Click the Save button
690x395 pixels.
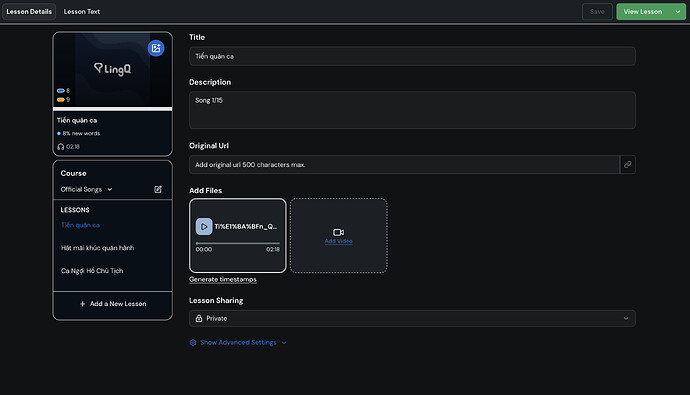[597, 11]
